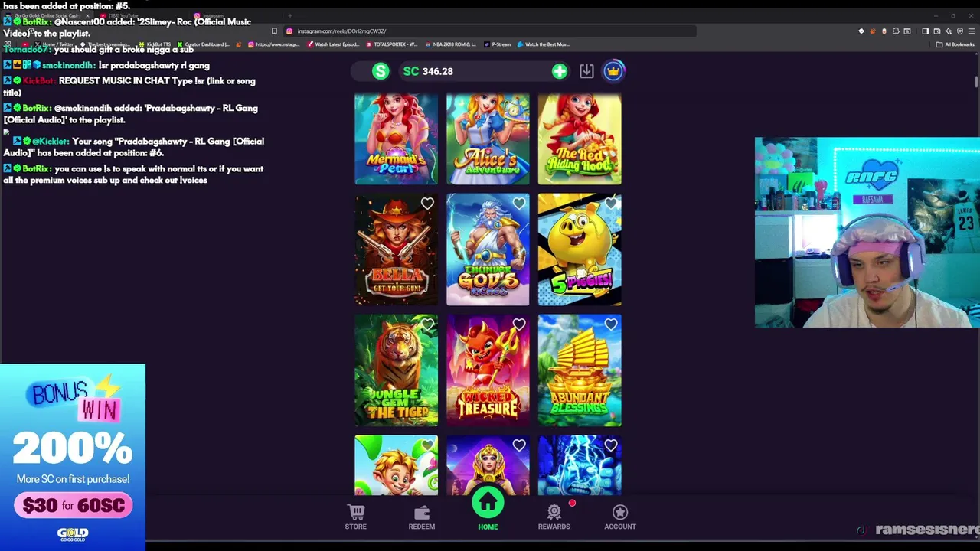Image resolution: width=980 pixels, height=551 pixels.
Task: Click the bookmark icon left of the address bar
Action: point(274,31)
